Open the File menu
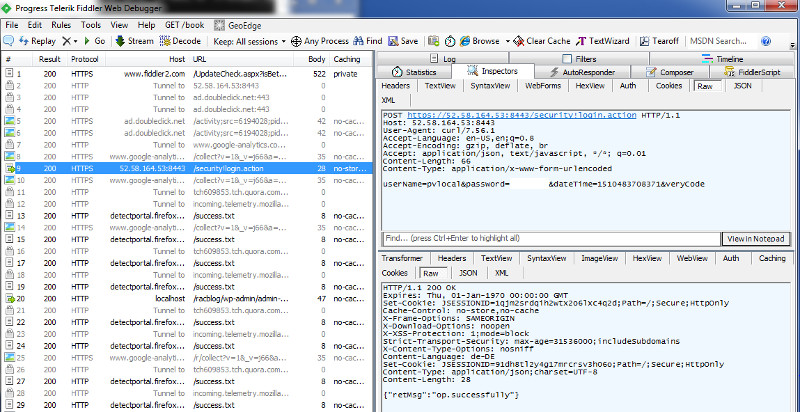This screenshot has width=800, height=412. pyautogui.click(x=11, y=25)
